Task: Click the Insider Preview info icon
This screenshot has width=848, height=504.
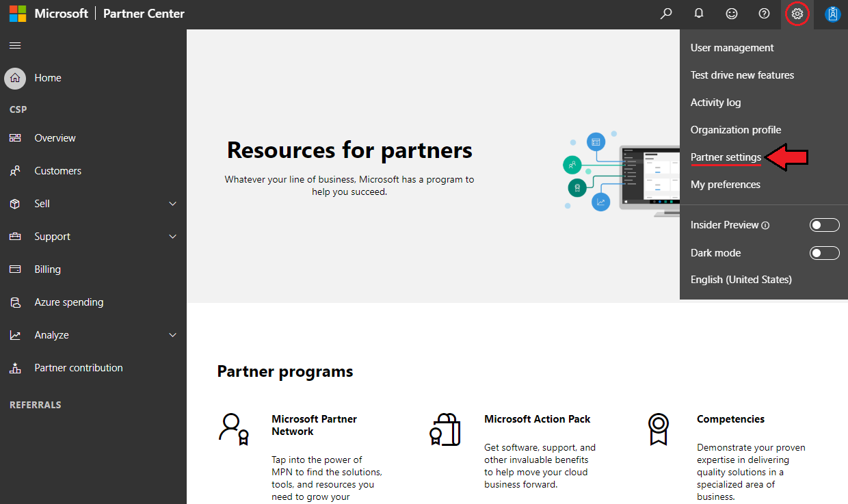Action: (x=765, y=225)
